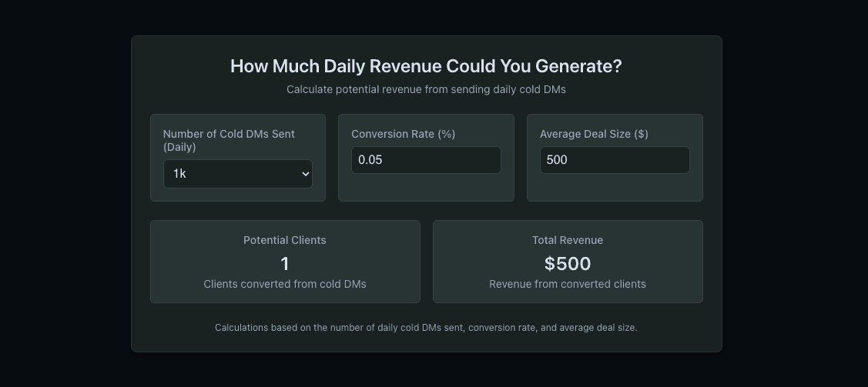Image resolution: width=868 pixels, height=387 pixels.
Task: Select the Potential Clients value 1
Action: 284,264
